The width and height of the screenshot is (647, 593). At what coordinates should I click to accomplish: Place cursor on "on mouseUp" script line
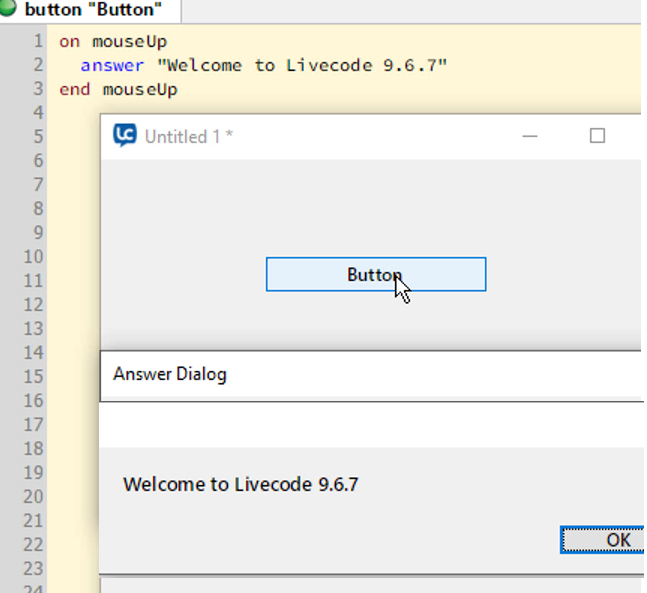113,42
